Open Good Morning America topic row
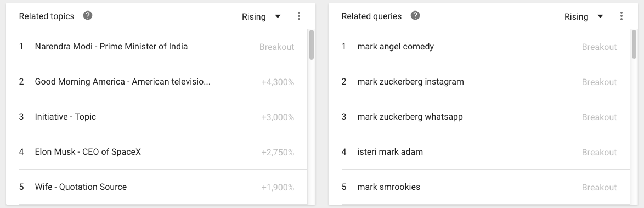 click(x=163, y=81)
